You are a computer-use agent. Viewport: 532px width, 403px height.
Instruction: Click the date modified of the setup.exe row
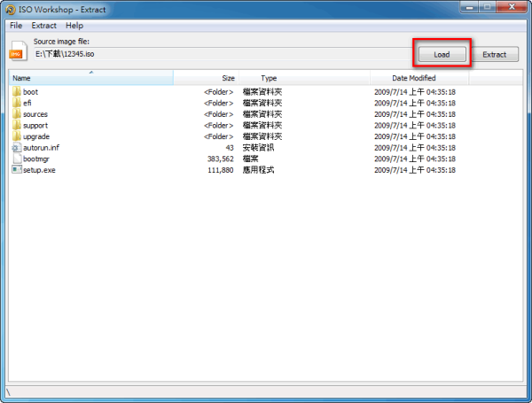[x=415, y=170]
